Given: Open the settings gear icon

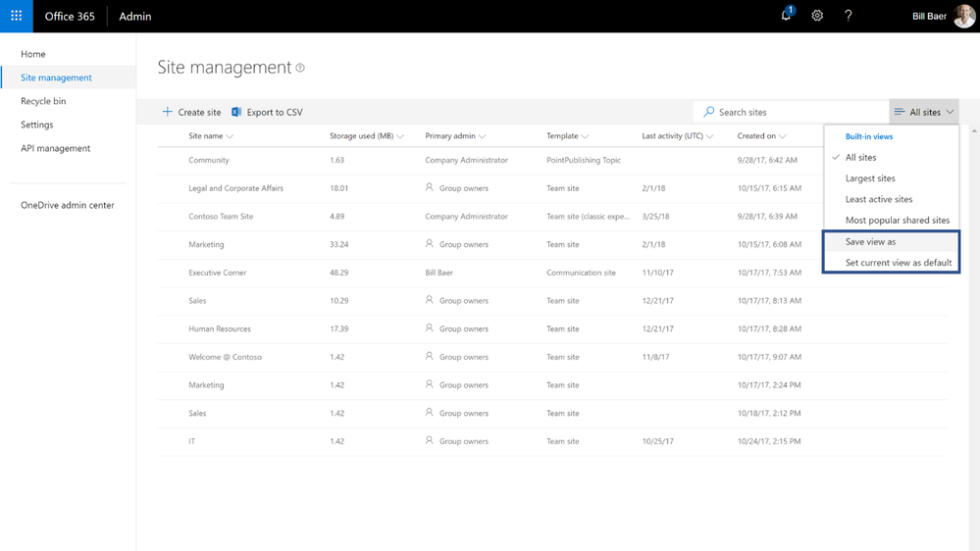Looking at the screenshot, I should coord(817,16).
